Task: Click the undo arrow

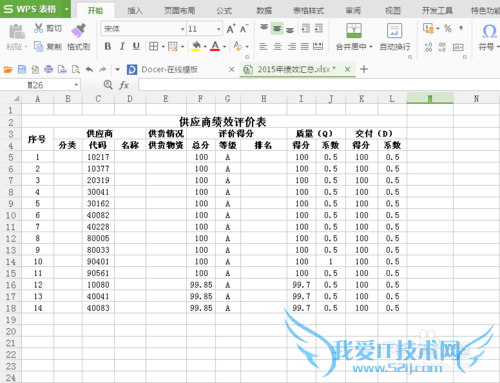Action: 89,69
